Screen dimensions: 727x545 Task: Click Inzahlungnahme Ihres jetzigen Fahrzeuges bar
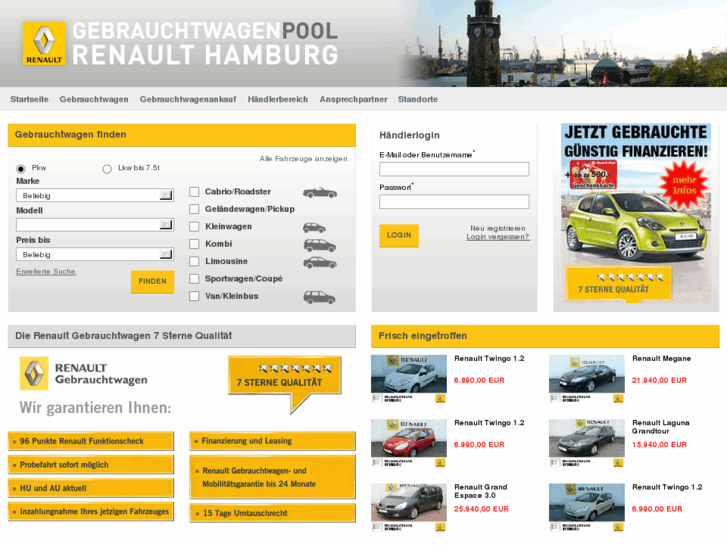click(x=91, y=512)
